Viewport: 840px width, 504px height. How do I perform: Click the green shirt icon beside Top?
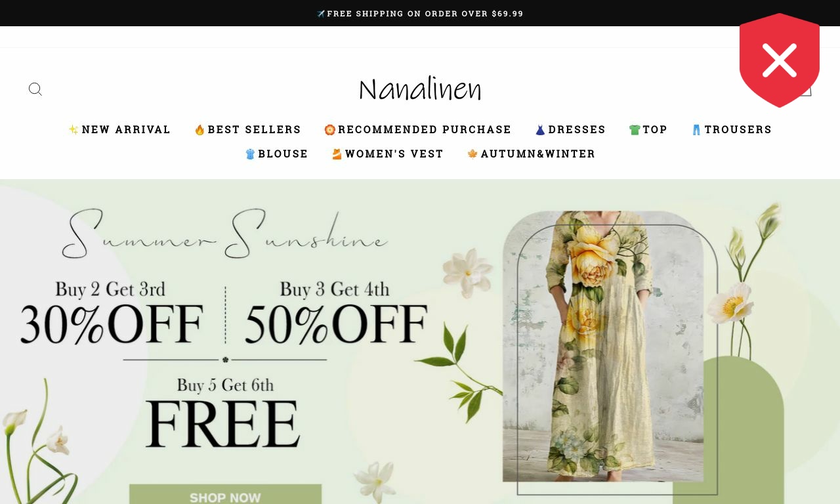635,130
